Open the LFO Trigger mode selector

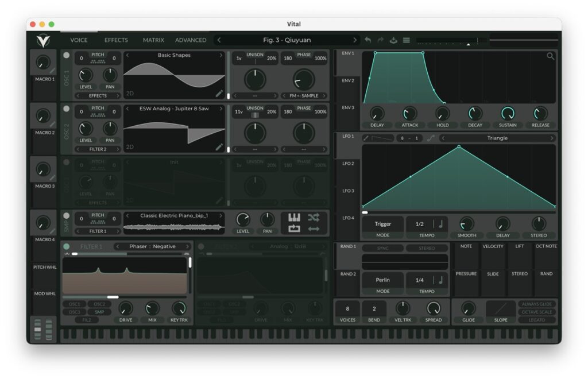382,225
